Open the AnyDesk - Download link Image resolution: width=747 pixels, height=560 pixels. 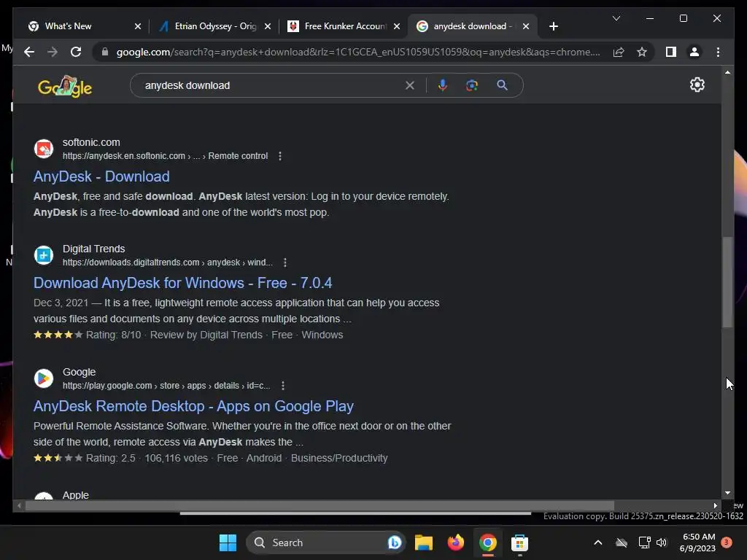pyautogui.click(x=101, y=176)
